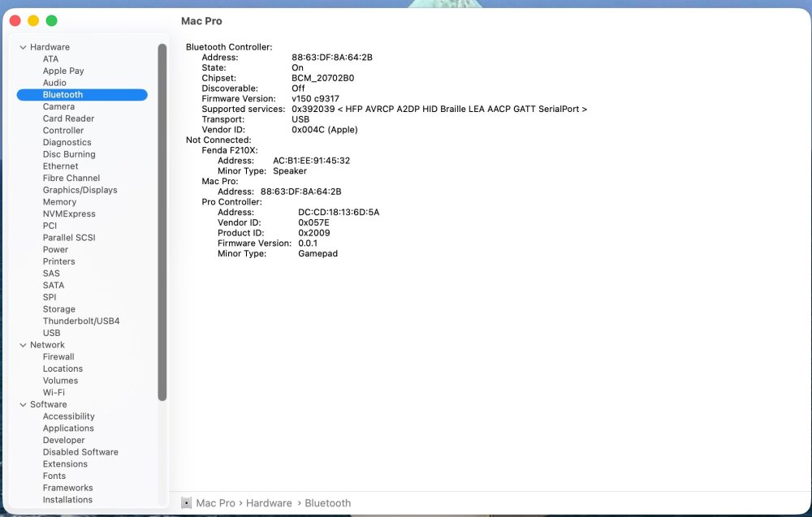The width and height of the screenshot is (812, 517).
Task: Select USB in the sidebar
Action: [x=51, y=333]
